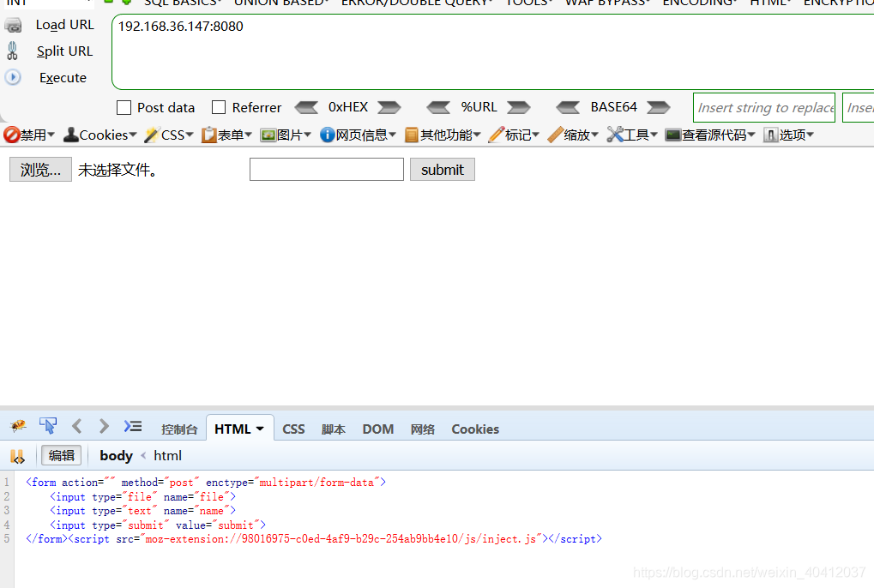Click the submit button

(x=443, y=169)
